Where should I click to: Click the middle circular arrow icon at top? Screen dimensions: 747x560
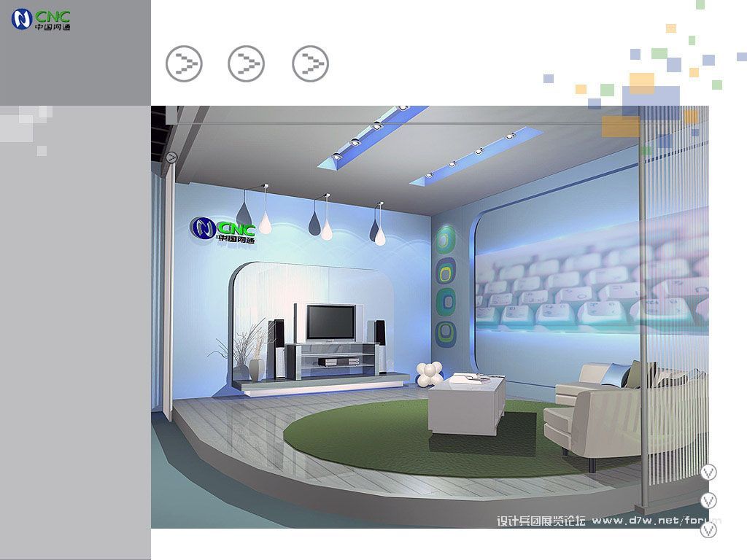pos(247,64)
